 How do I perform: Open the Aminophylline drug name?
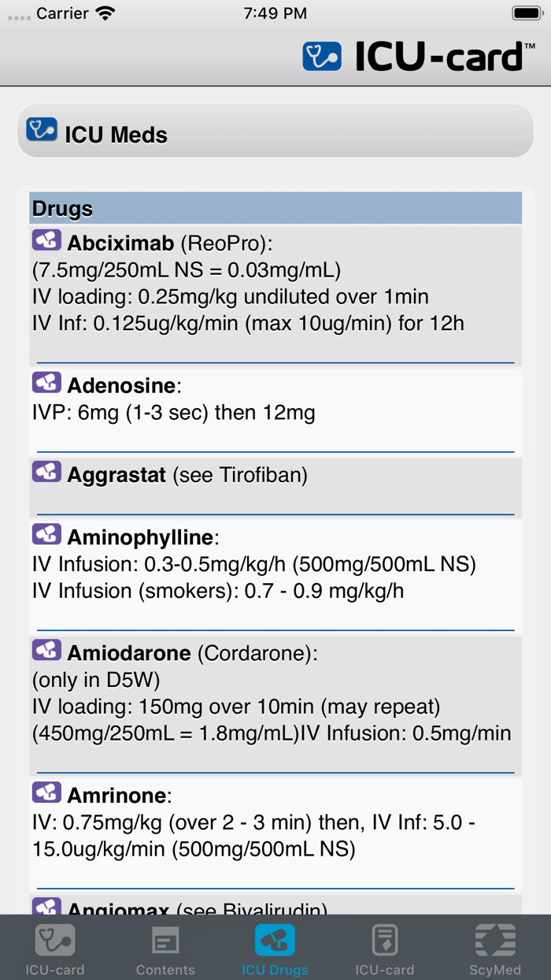[140, 538]
